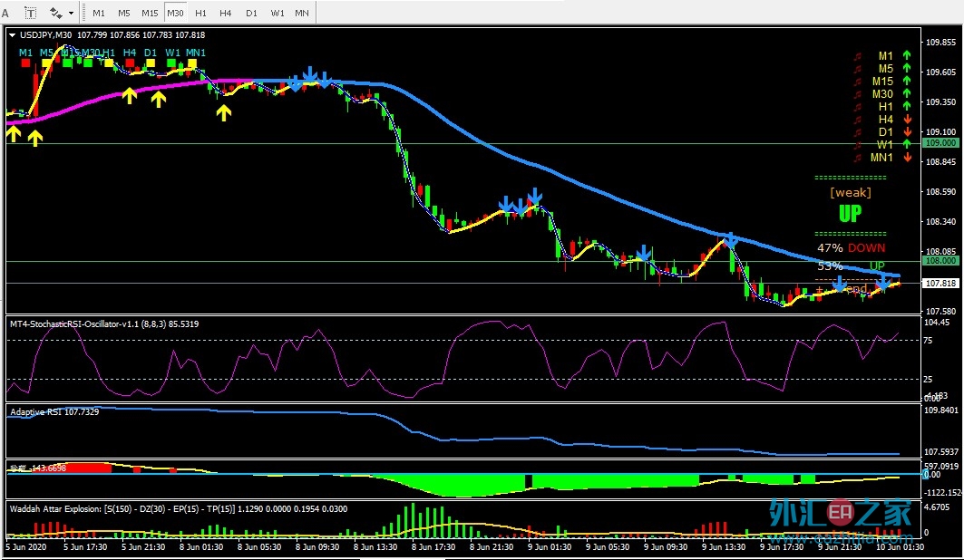The image size is (964, 560).
Task: Click the Waddah Attar Explosion indicator label
Action: (x=179, y=508)
